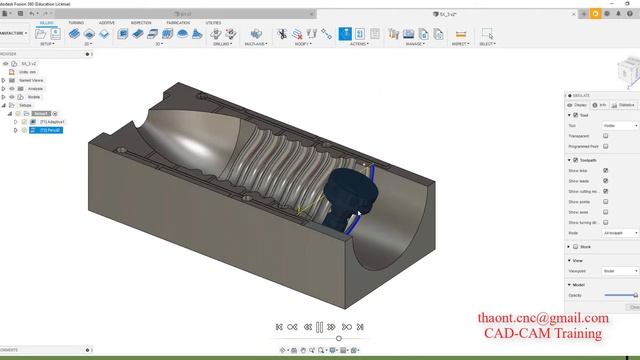Select the Adaptive1 operation in browser

52,122
